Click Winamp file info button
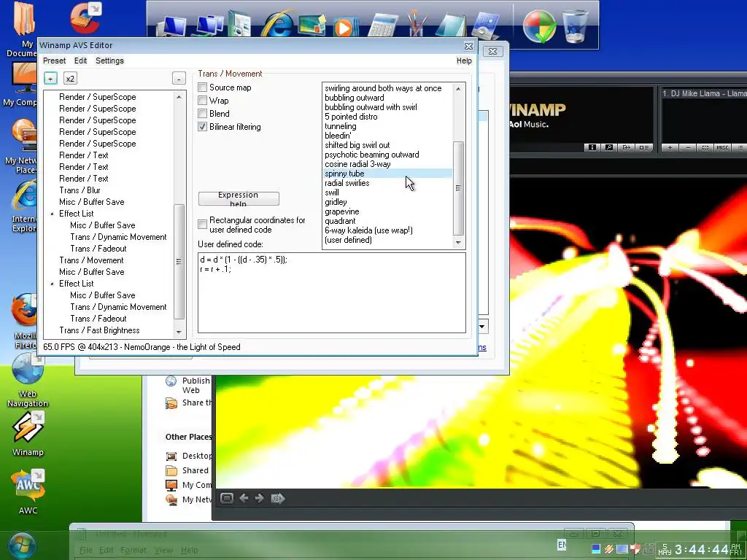 (x=592, y=147)
